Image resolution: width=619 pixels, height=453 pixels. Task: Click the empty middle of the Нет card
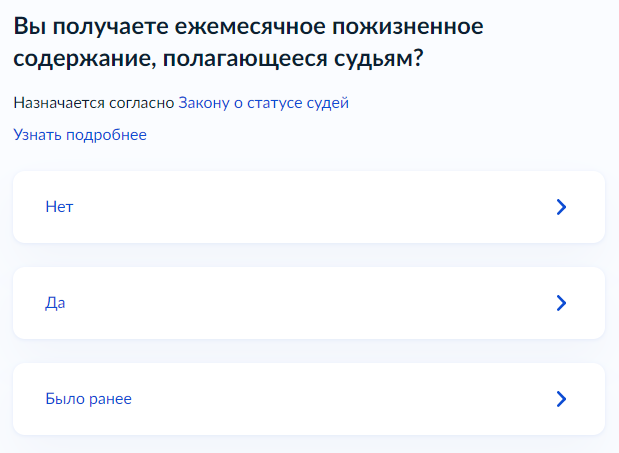pos(300,207)
